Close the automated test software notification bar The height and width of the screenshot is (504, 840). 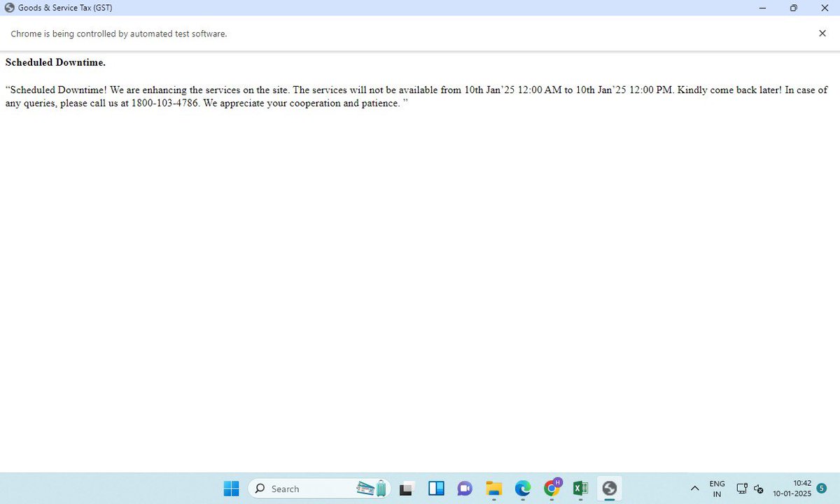tap(822, 33)
